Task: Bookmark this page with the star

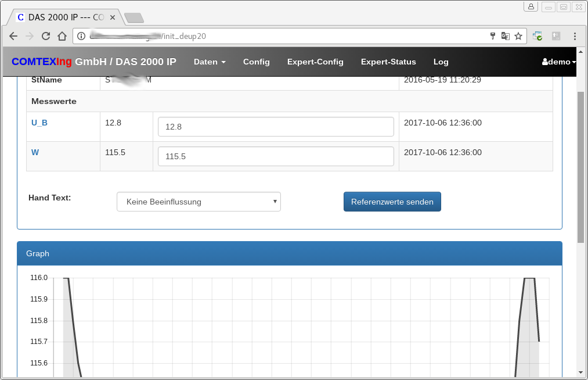Action: (518, 36)
